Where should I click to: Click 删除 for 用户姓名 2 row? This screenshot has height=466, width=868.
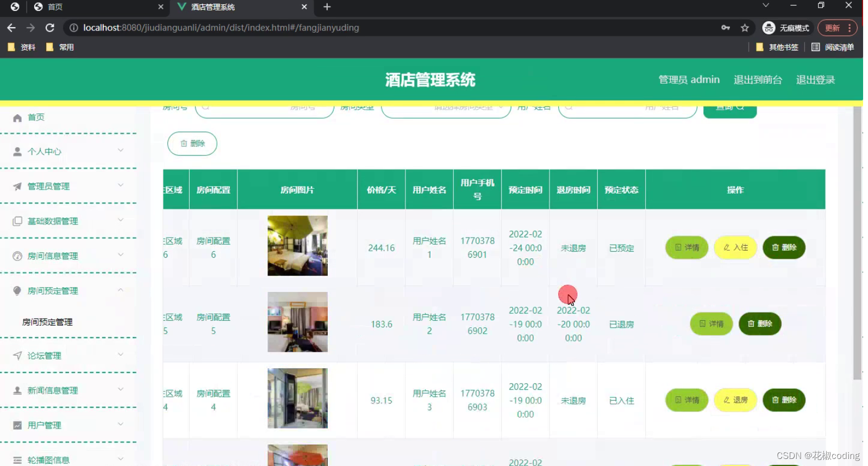[760, 324]
